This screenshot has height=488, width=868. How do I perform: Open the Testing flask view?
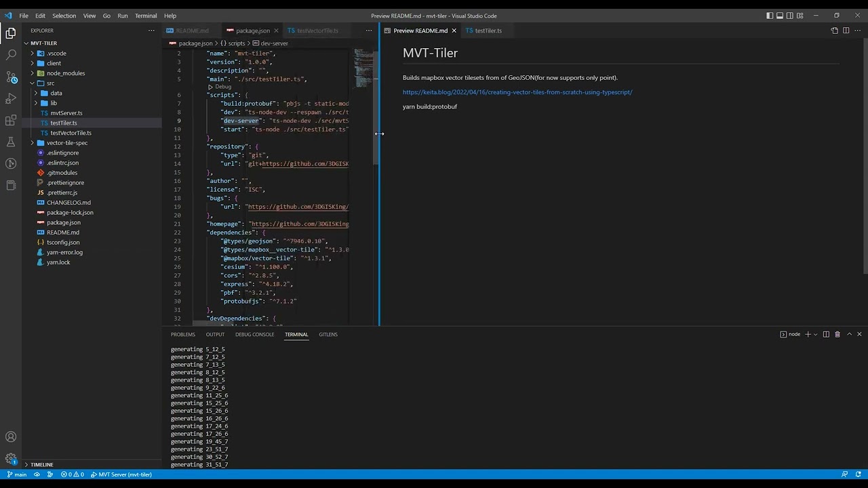pyautogui.click(x=11, y=142)
